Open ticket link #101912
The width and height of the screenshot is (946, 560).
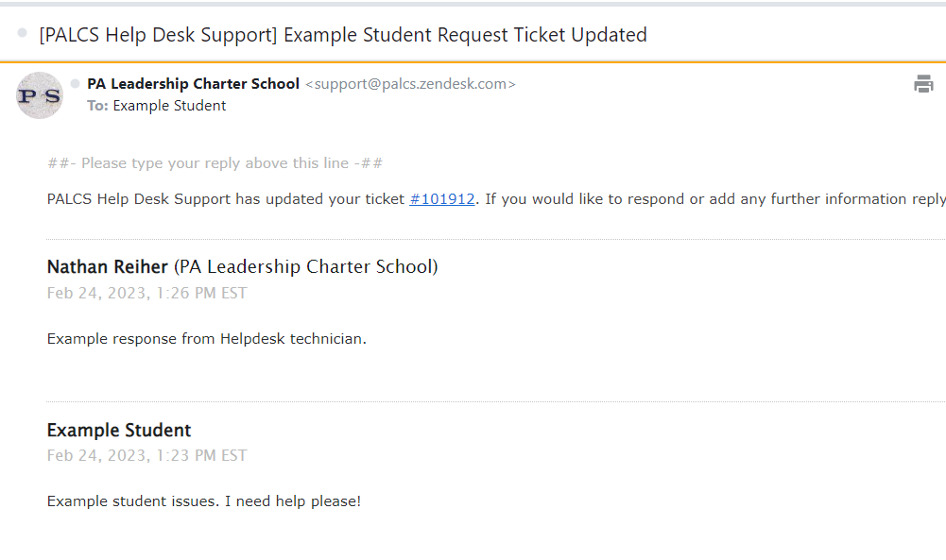point(441,198)
